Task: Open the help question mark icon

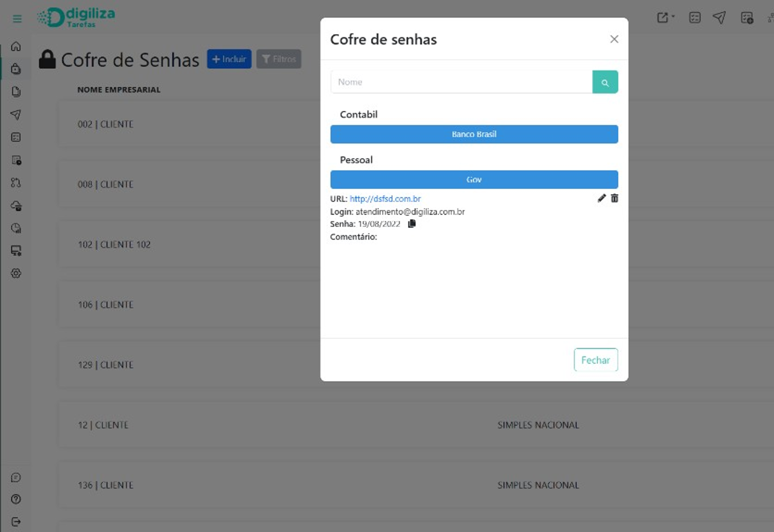Action: pos(16,499)
